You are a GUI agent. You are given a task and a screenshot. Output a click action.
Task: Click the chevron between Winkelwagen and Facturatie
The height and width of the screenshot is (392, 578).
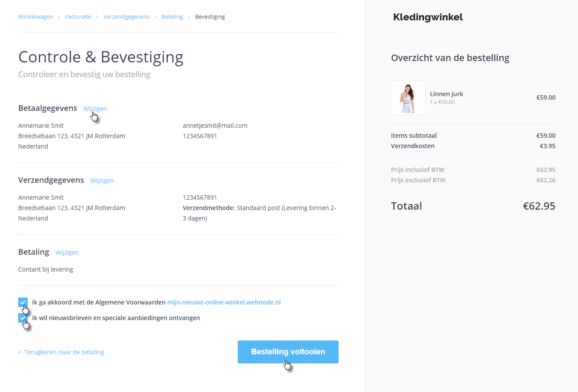[x=59, y=17]
